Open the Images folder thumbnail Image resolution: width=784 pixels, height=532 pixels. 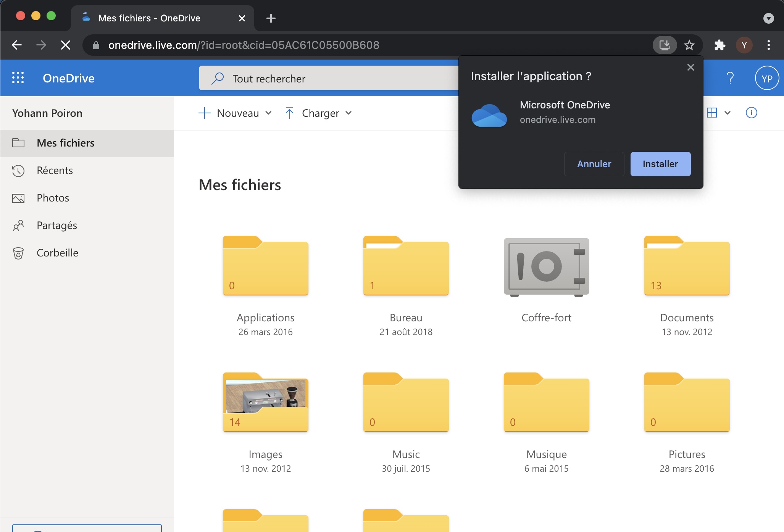coord(265,403)
